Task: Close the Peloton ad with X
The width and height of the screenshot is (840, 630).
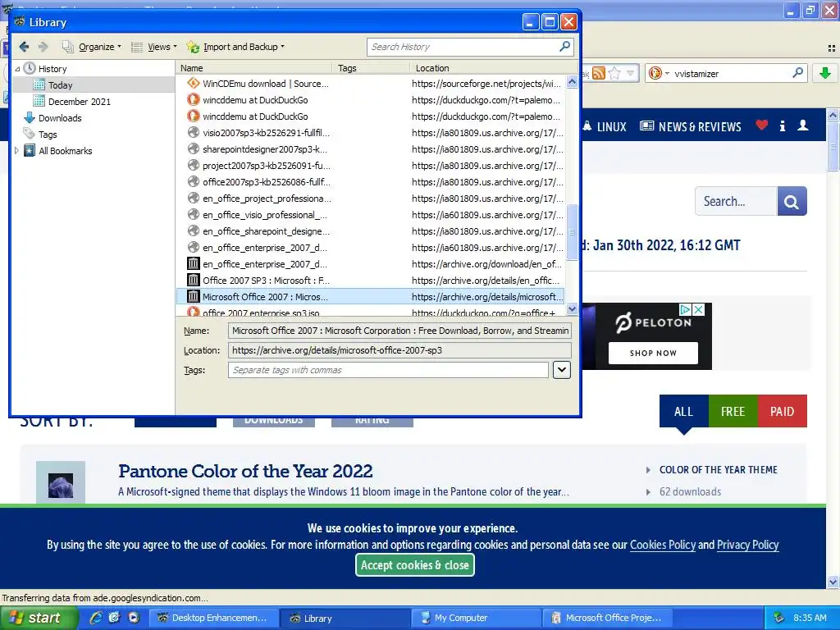Action: point(699,309)
